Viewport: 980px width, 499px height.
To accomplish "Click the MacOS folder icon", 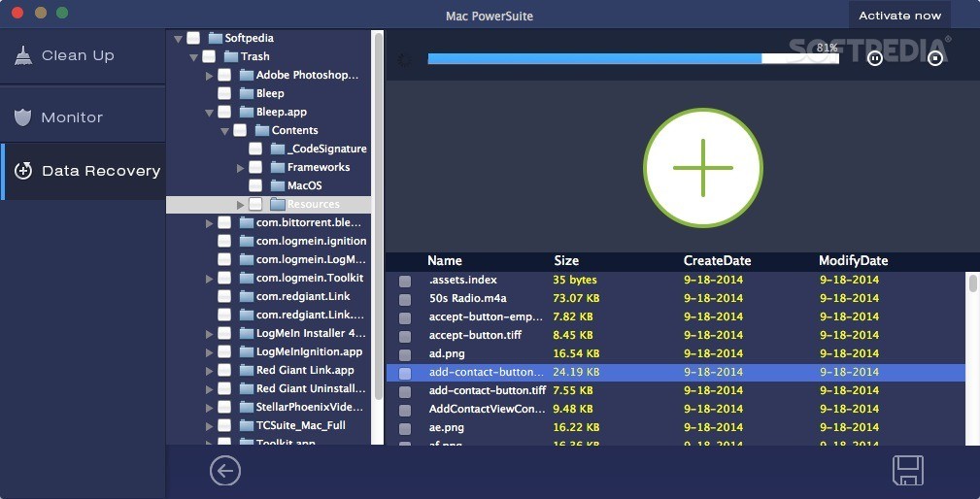I will coord(278,185).
